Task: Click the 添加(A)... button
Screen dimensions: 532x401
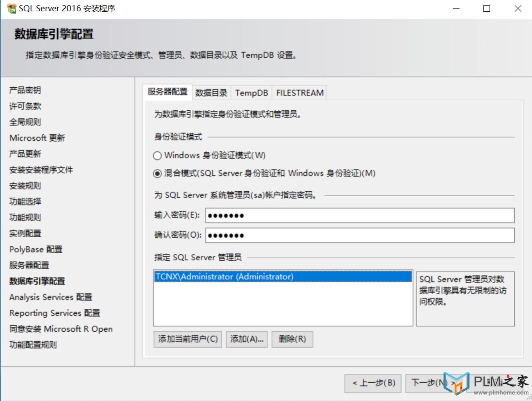Action: pyautogui.click(x=247, y=339)
